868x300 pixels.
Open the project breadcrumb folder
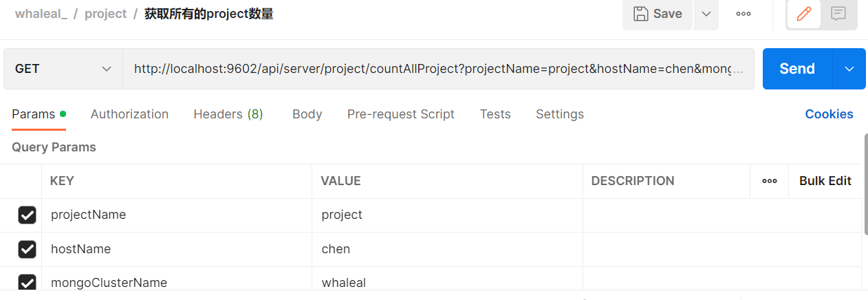[x=106, y=14]
